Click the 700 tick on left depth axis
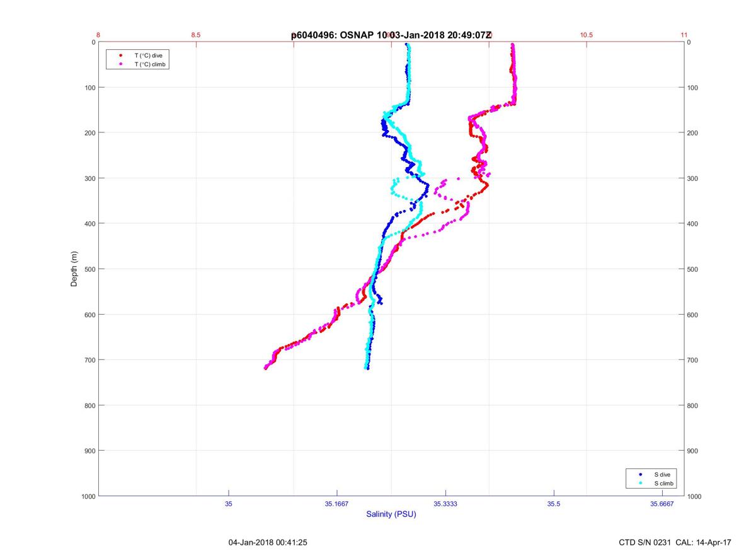756x558 pixels. [89, 360]
